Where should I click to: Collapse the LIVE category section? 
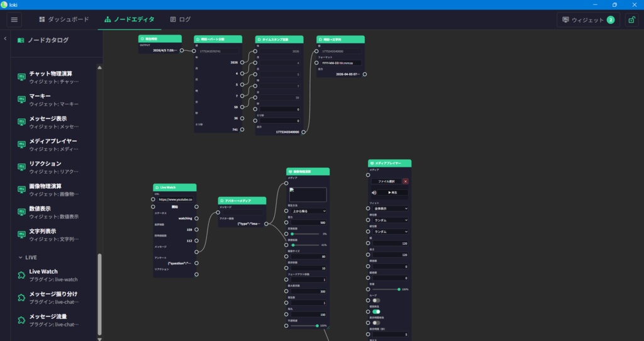click(28, 257)
